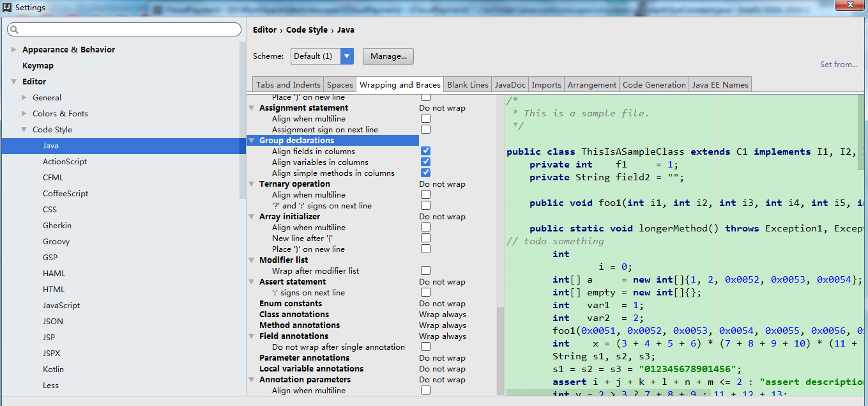Image resolution: width=868 pixels, height=406 pixels.
Task: Uncheck 'Align fields in columns'
Action: pos(425,152)
